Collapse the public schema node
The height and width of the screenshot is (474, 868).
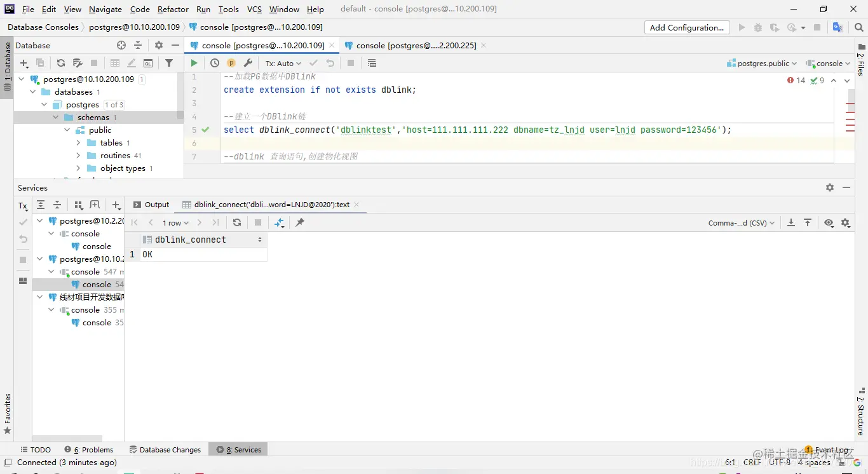[x=67, y=130]
